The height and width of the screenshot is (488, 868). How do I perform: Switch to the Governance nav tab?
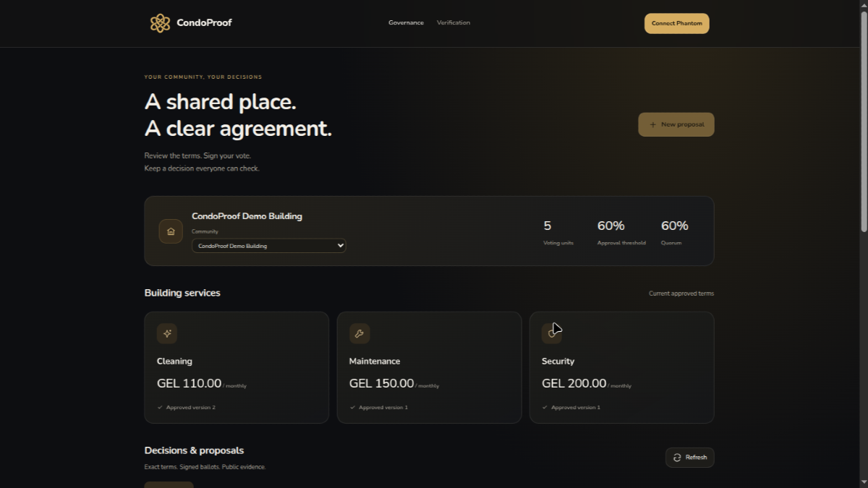[406, 22]
